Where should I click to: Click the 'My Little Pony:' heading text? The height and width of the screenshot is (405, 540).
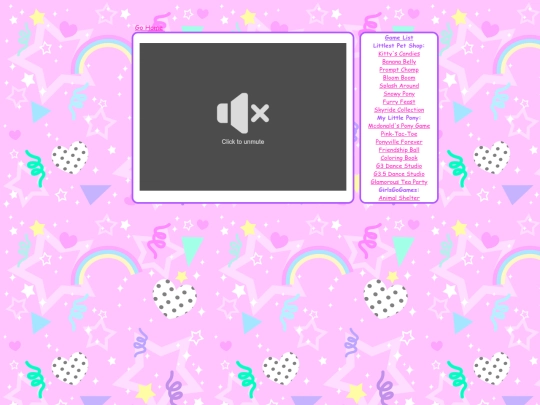point(399,118)
